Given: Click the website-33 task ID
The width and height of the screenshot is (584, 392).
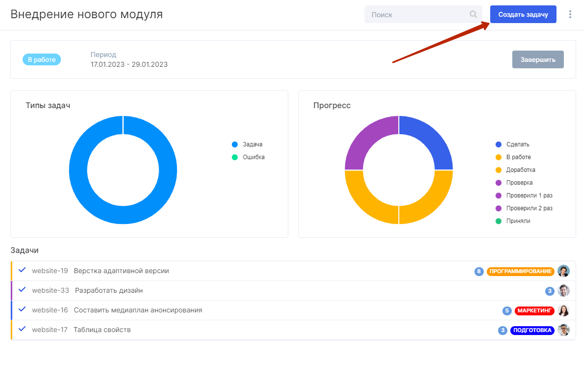Looking at the screenshot, I should (x=51, y=290).
